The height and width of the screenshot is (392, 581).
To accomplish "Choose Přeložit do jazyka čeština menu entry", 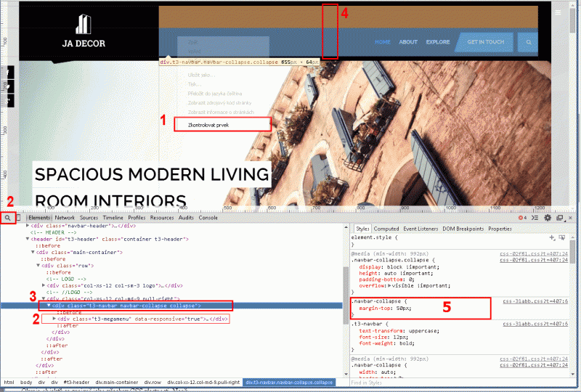I will (215, 94).
